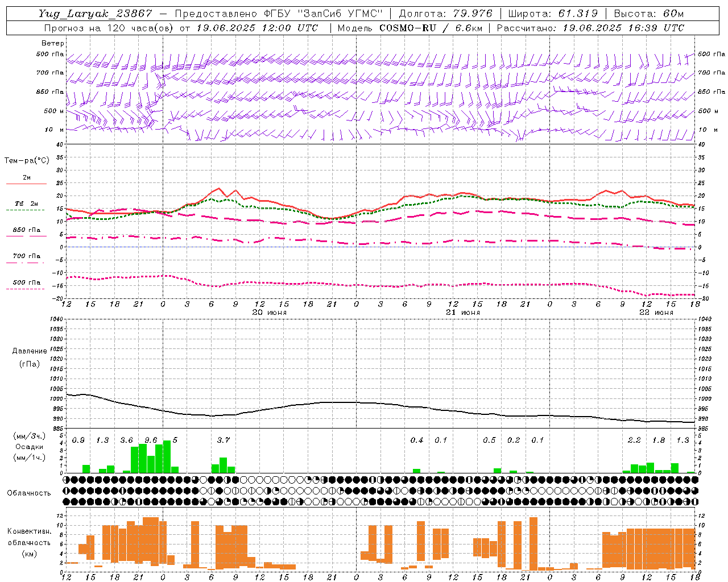
Task: Click the Давление panel label
Action: pyautogui.click(x=30, y=351)
